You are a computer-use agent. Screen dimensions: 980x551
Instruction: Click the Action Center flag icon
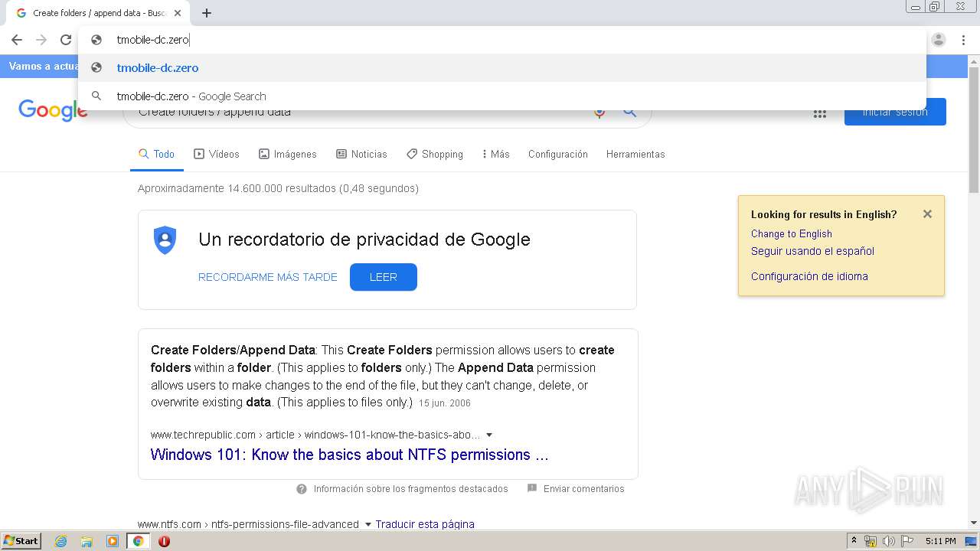point(906,541)
